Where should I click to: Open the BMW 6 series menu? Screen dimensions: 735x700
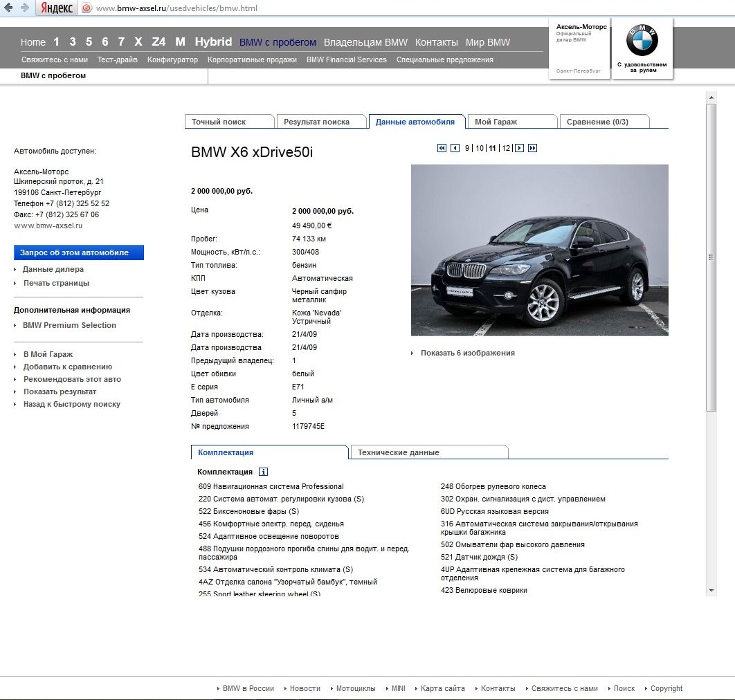[x=105, y=42]
